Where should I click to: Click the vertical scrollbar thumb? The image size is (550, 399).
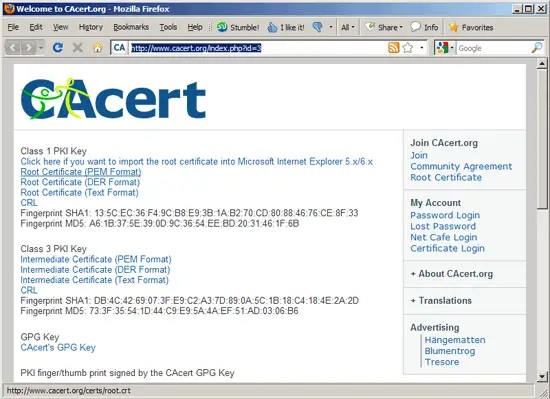(x=542, y=139)
